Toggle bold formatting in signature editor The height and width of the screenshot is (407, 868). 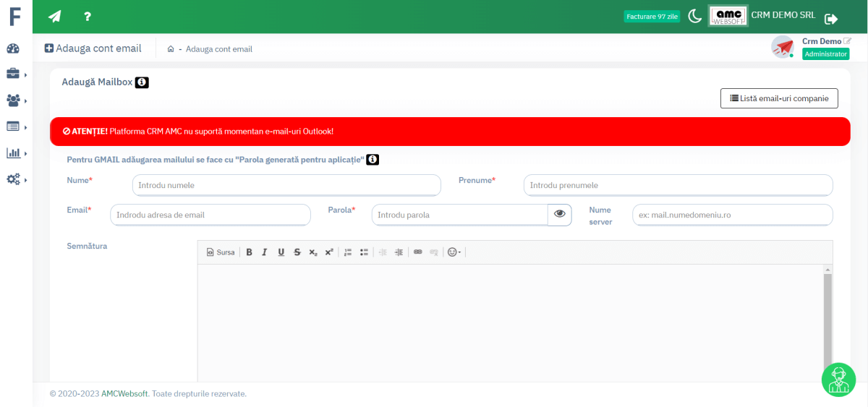tap(249, 252)
